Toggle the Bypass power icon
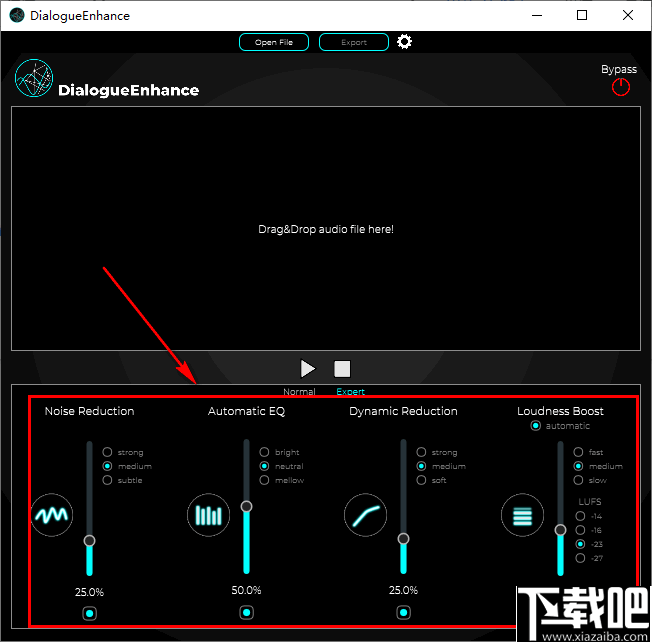652x642 pixels. pyautogui.click(x=621, y=87)
